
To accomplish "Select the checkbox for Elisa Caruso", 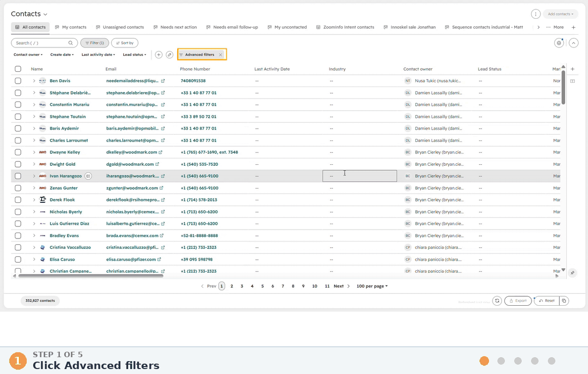I will pyautogui.click(x=18, y=259).
